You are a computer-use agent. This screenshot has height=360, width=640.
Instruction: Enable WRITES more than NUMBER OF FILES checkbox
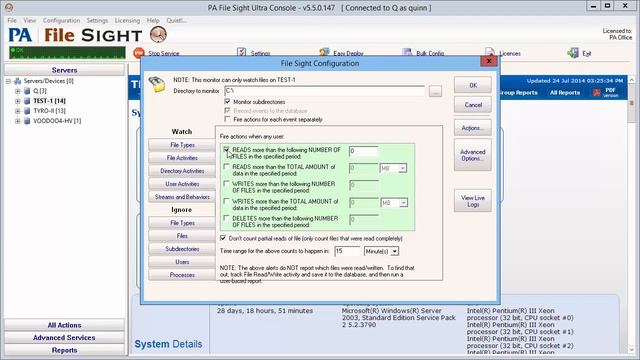click(x=227, y=184)
